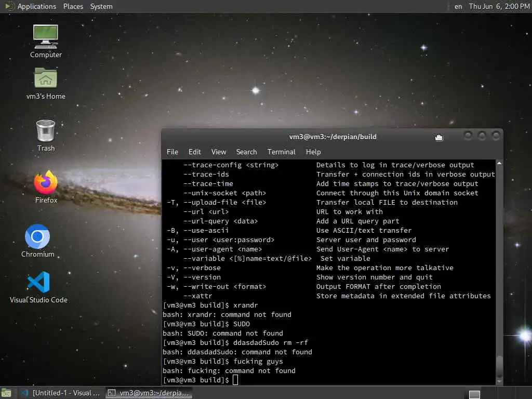532x399 pixels.
Task: Open the Applications menu
Action: click(37, 6)
